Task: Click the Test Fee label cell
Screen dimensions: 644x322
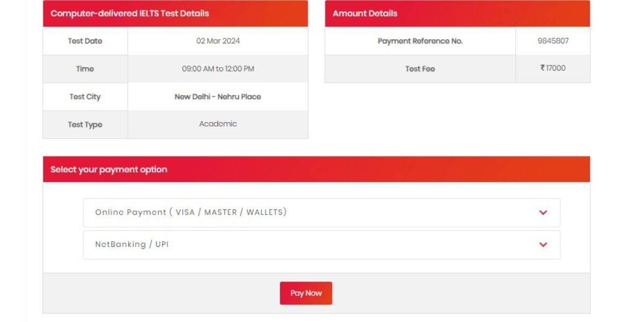Action: 420,68
